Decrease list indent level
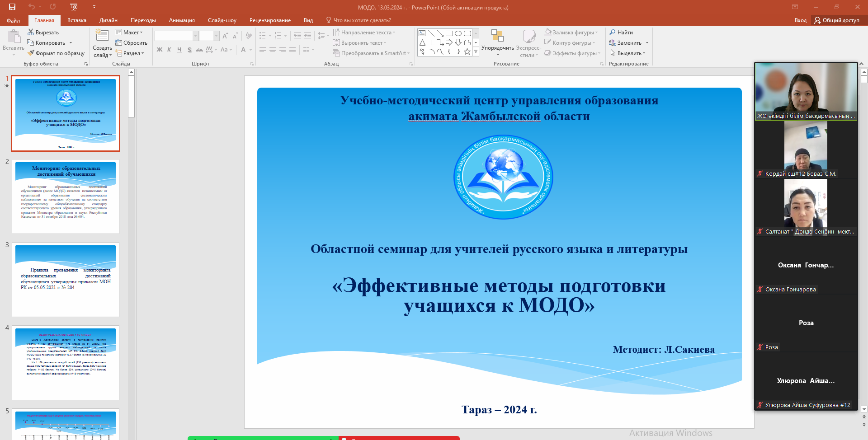Viewport: 868px width, 440px height. point(297,36)
